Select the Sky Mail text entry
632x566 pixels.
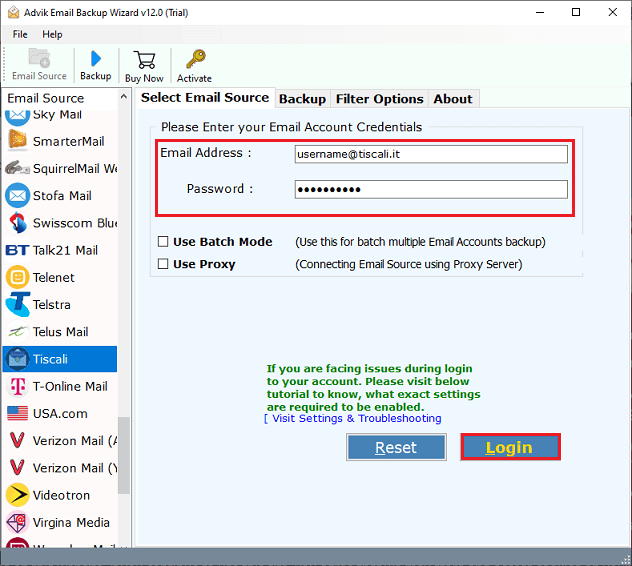point(57,115)
